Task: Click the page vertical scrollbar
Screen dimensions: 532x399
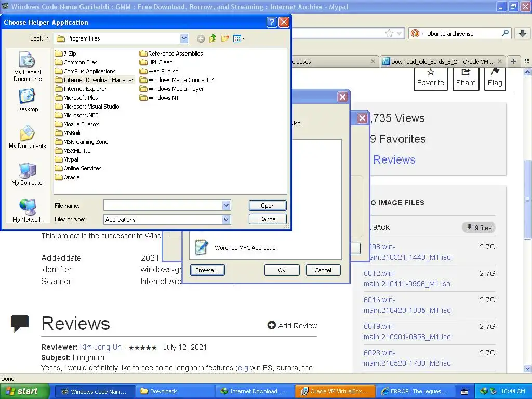Action: pos(527,198)
